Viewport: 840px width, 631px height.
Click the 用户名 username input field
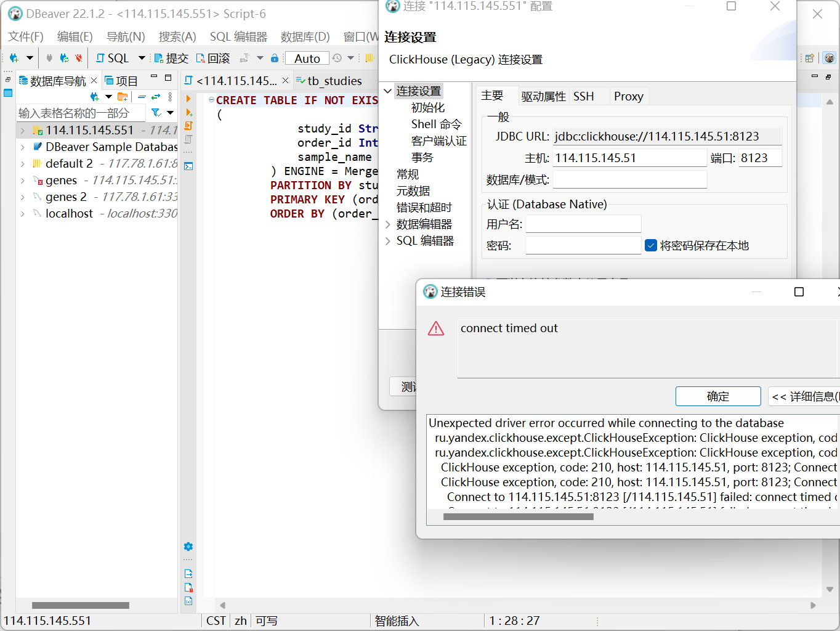pyautogui.click(x=583, y=224)
